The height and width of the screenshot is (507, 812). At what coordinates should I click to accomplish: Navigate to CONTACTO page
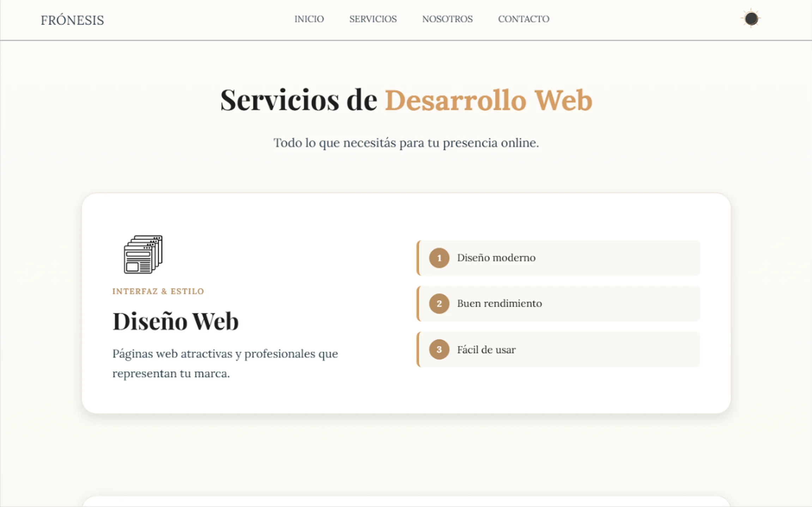[x=523, y=19]
